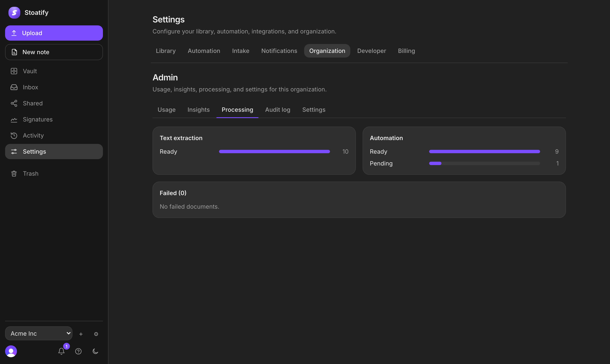Click Automation Pending progress bar
The image size is (610, 364).
[x=484, y=163]
